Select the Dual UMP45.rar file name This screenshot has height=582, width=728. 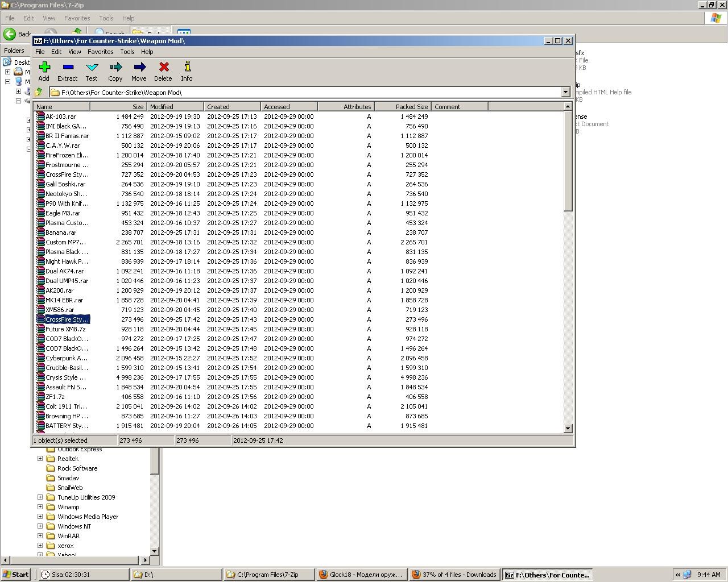coord(67,281)
